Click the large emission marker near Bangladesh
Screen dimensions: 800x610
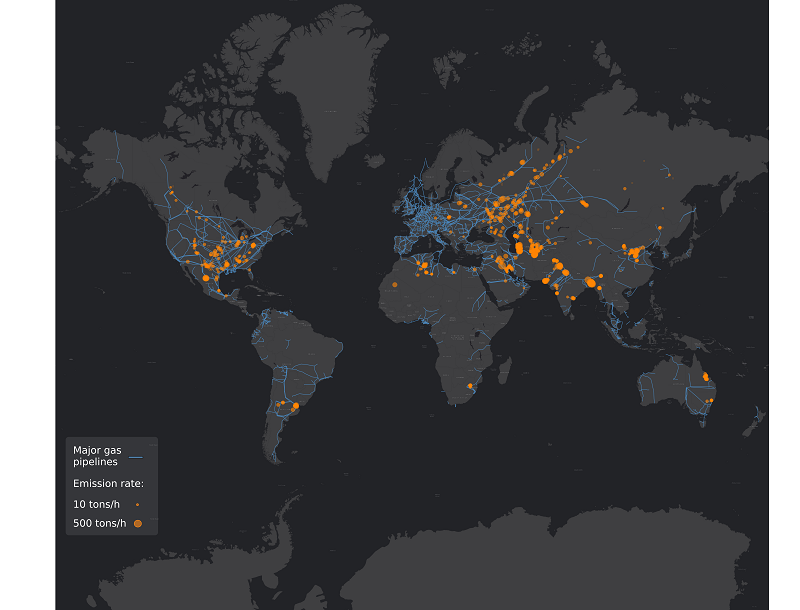tap(590, 283)
